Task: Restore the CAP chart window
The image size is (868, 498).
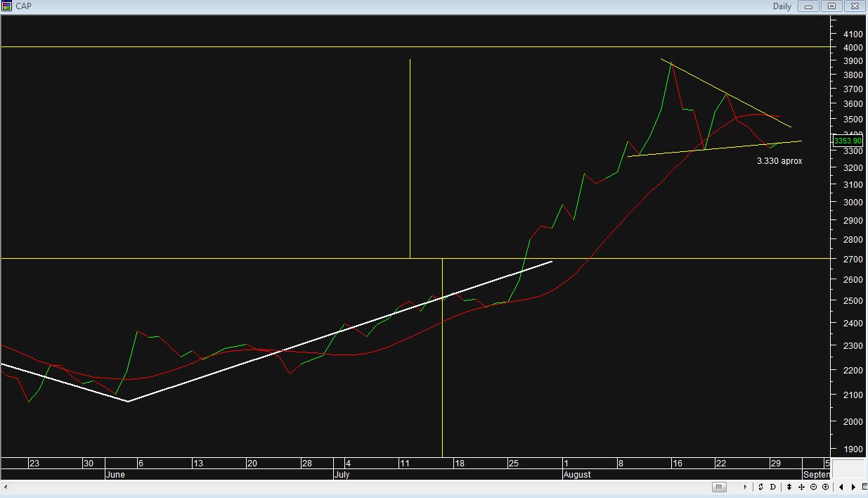Action: click(831, 6)
